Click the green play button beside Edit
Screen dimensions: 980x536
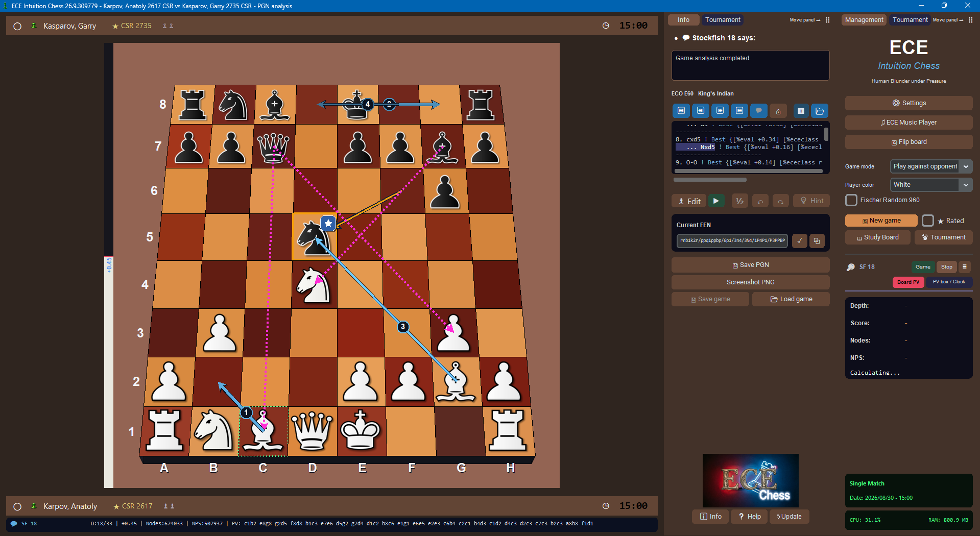[x=716, y=201]
